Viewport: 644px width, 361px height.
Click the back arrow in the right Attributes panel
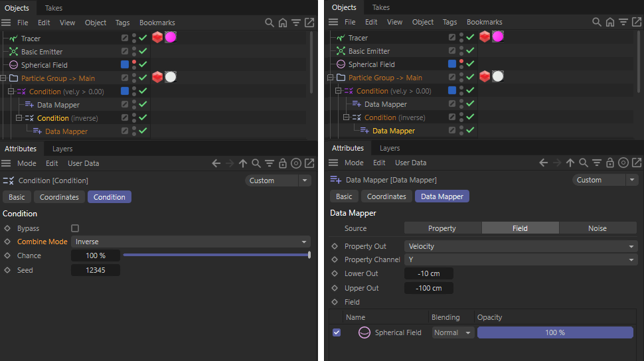pos(543,163)
